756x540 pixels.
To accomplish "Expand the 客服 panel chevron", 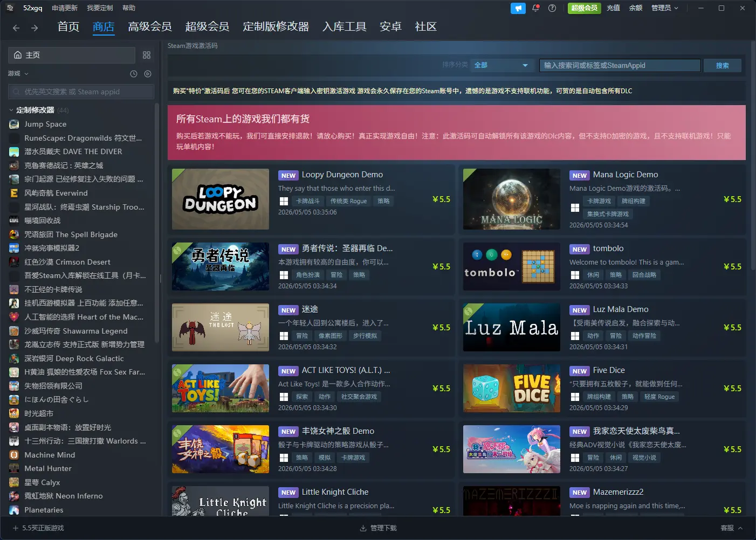I will click(x=740, y=528).
